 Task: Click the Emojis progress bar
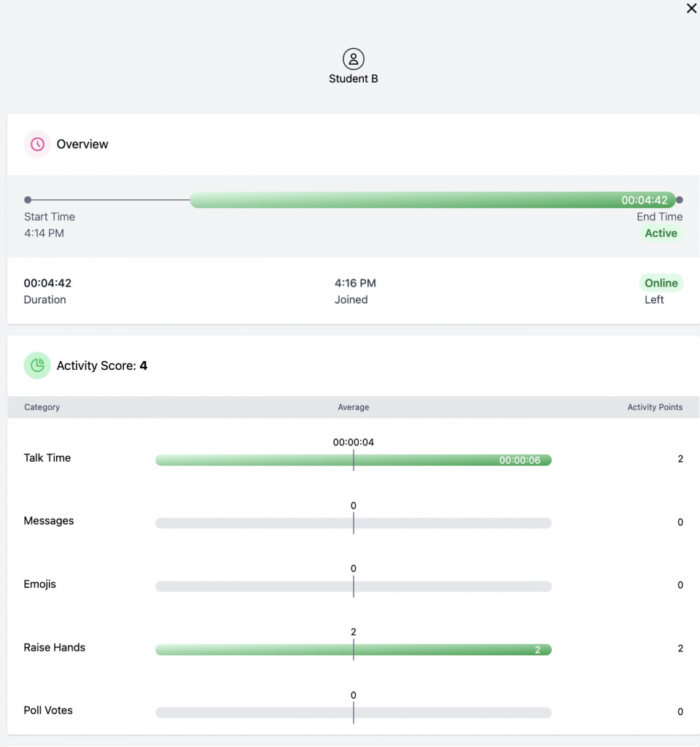point(354,587)
